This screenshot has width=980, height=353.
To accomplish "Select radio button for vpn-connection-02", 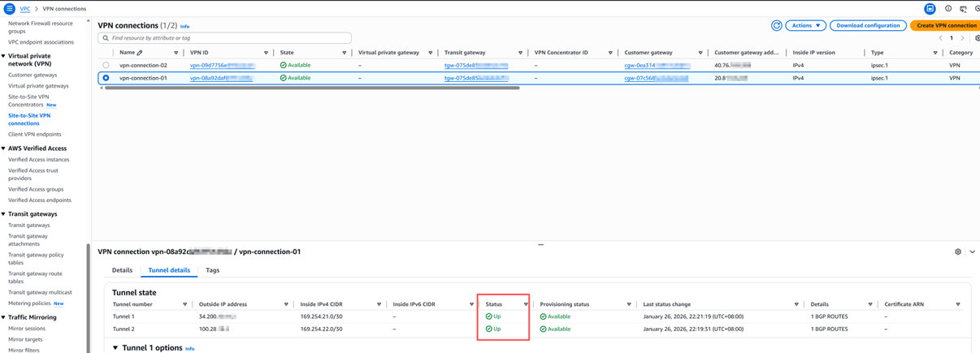I will click(106, 65).
